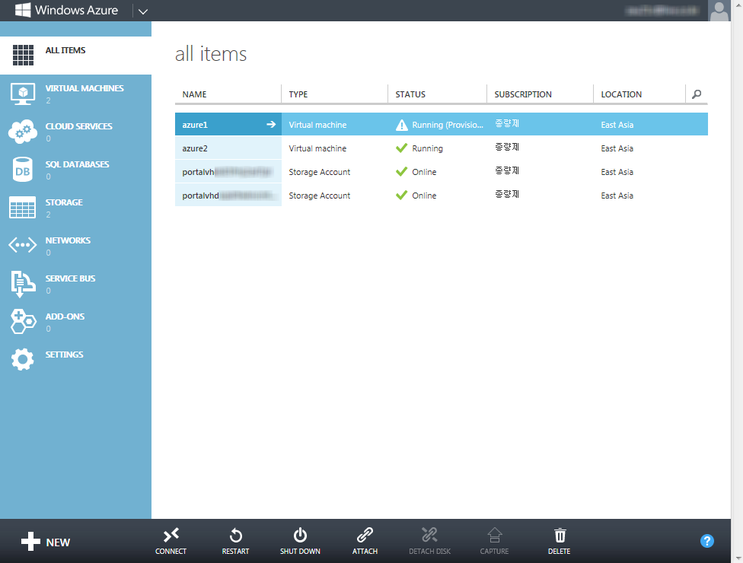The width and height of the screenshot is (743, 563).
Task: Expand the Windows Azure header dropdown chevron
Action: (143, 11)
